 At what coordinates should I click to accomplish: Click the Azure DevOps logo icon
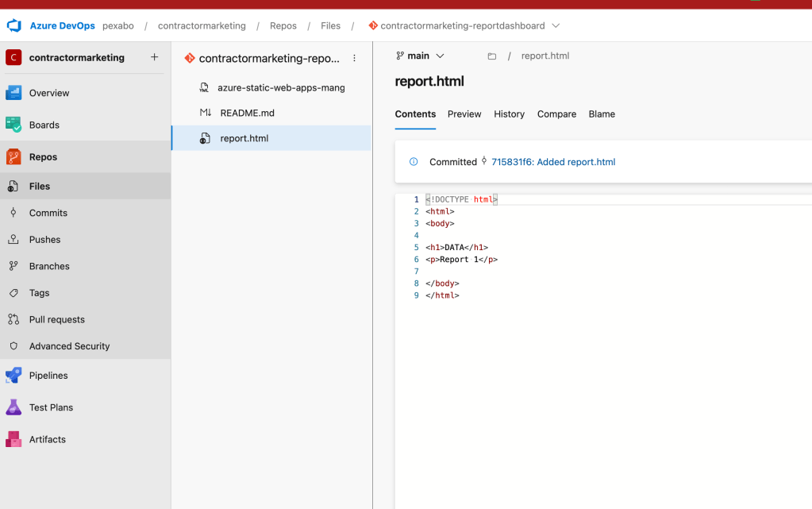14,25
